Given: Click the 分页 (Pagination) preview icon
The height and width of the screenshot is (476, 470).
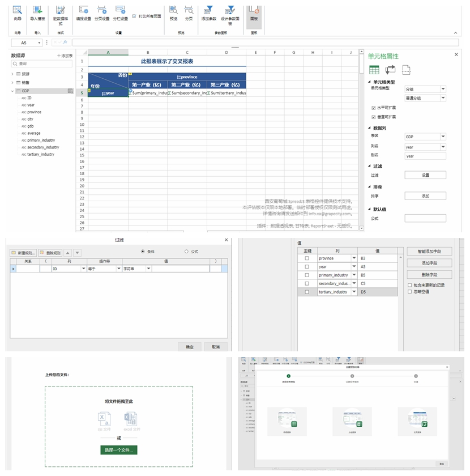Looking at the screenshot, I should tap(190, 14).
